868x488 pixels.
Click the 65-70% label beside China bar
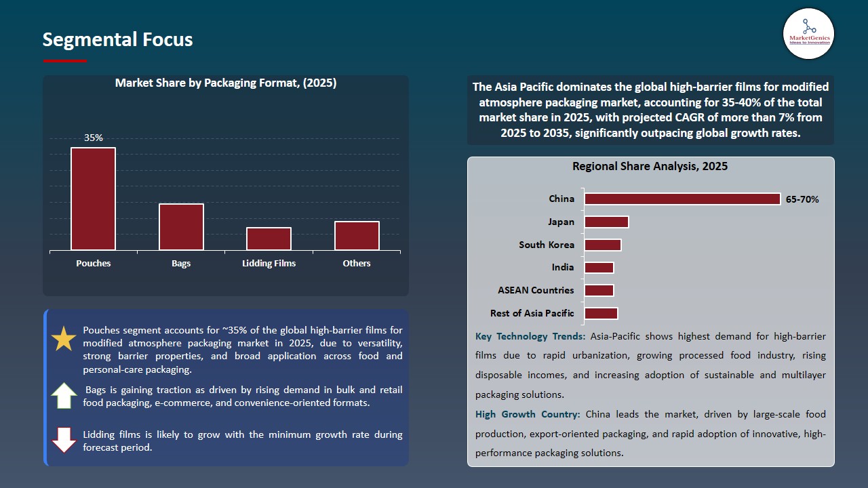coord(802,199)
